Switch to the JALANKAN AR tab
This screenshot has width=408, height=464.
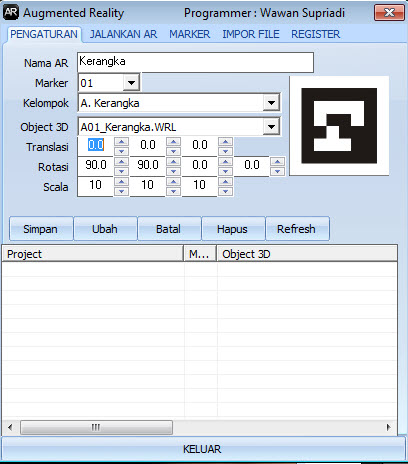tap(123, 34)
